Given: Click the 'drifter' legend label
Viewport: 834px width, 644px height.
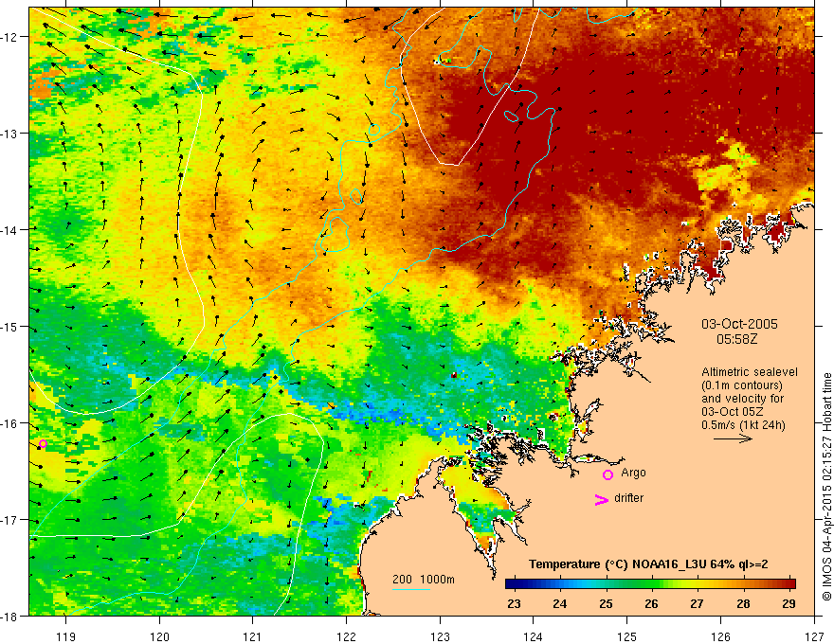Looking at the screenshot, I should (628, 498).
